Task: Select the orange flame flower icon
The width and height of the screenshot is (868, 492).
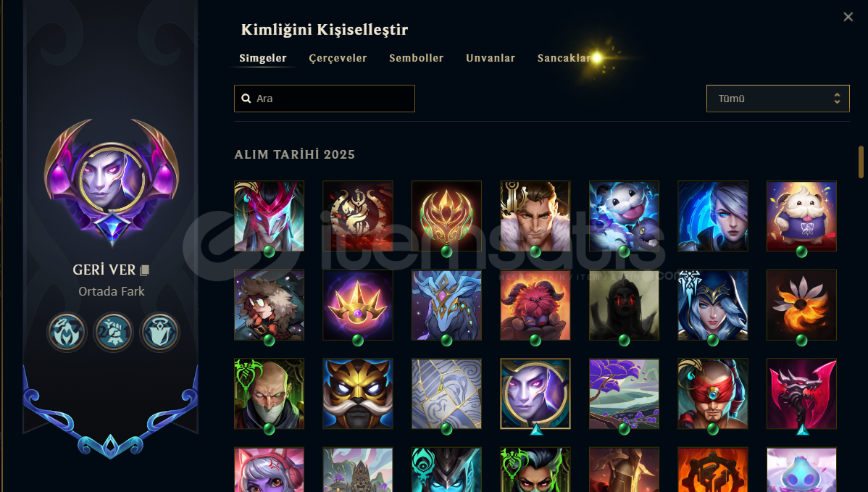Action: [x=801, y=305]
